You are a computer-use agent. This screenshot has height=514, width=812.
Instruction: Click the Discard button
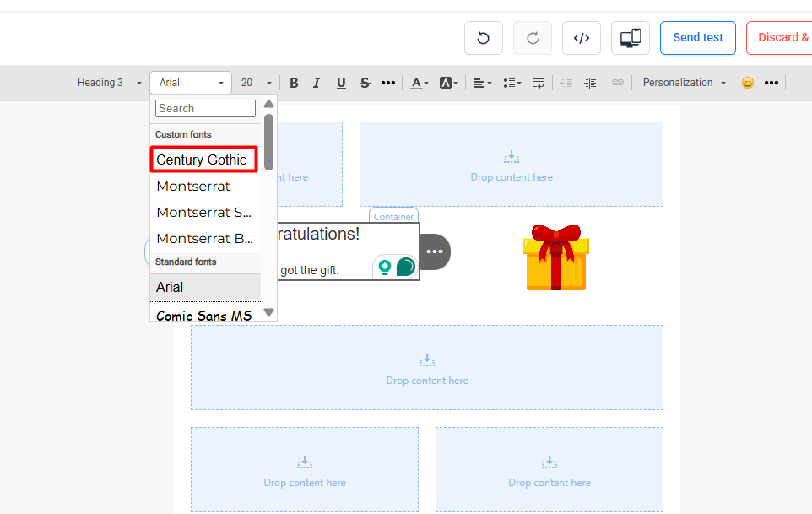tap(781, 38)
